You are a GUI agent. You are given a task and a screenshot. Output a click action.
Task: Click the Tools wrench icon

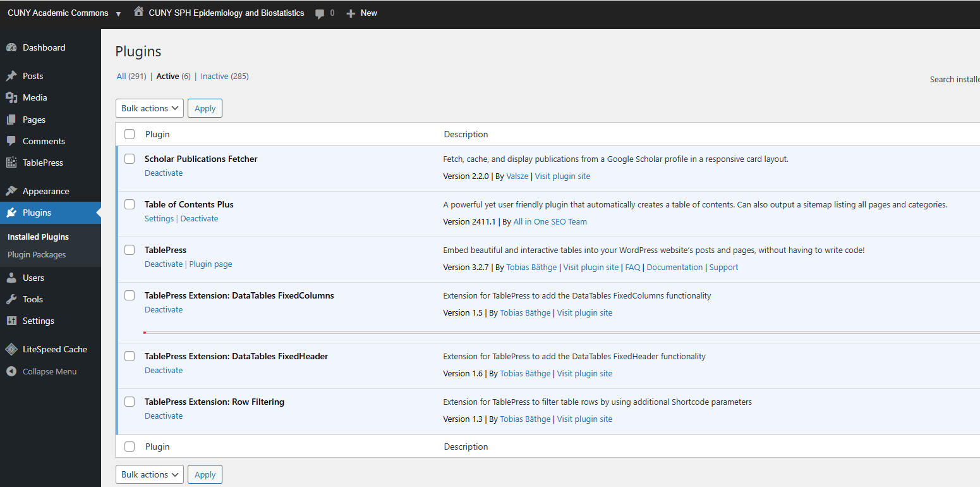coord(11,299)
